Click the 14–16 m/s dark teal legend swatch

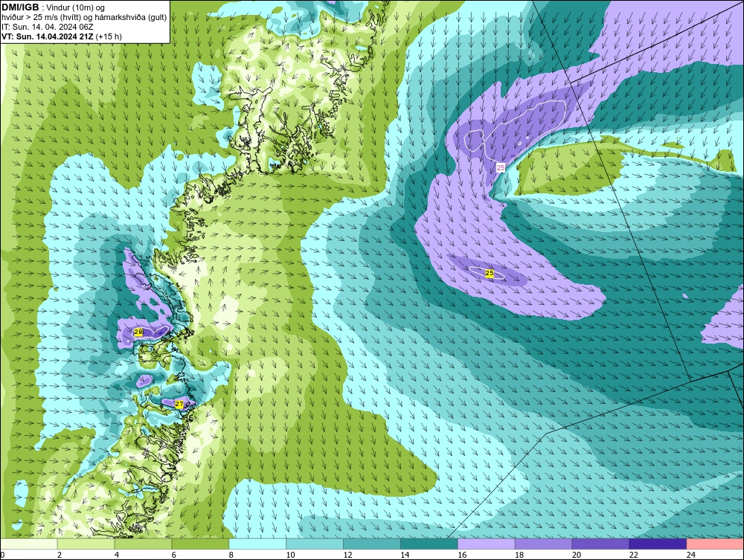coord(429,544)
